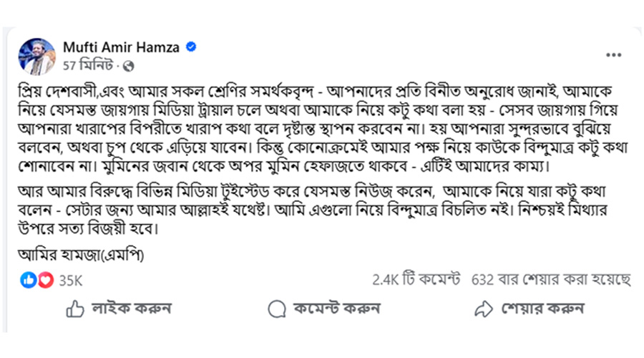Click the arrow share icon

click(484, 309)
